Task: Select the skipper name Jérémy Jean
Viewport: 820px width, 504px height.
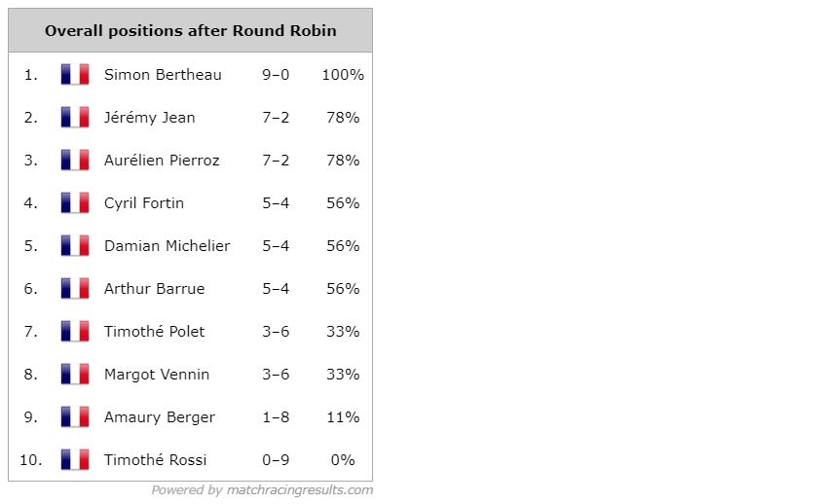Action: coord(150,118)
